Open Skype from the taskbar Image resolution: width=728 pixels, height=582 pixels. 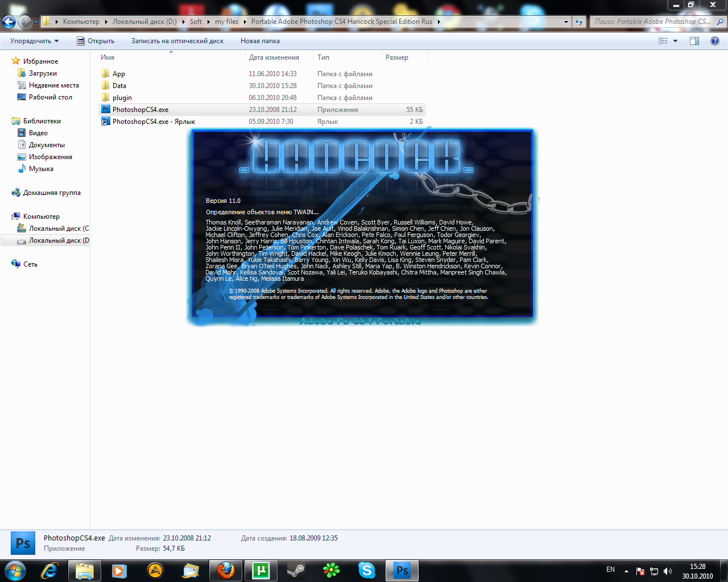pyautogui.click(x=367, y=570)
